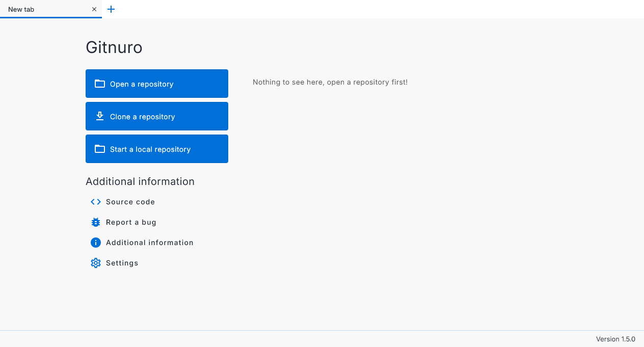
Task: Open the Source code link
Action: click(x=130, y=202)
